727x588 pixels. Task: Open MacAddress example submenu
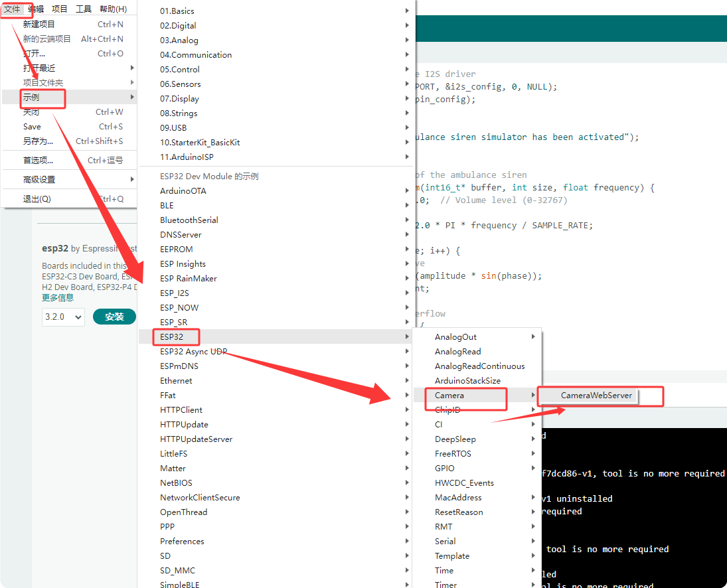click(x=477, y=497)
